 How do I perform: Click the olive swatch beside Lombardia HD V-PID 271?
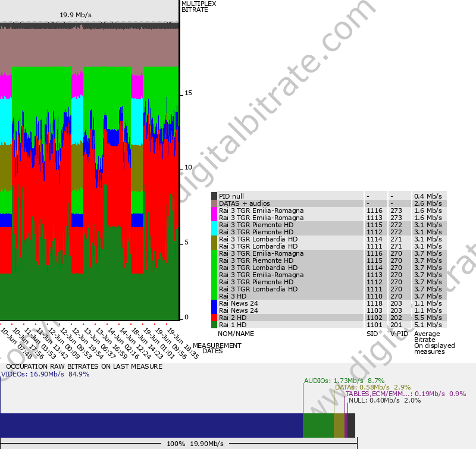click(214, 243)
